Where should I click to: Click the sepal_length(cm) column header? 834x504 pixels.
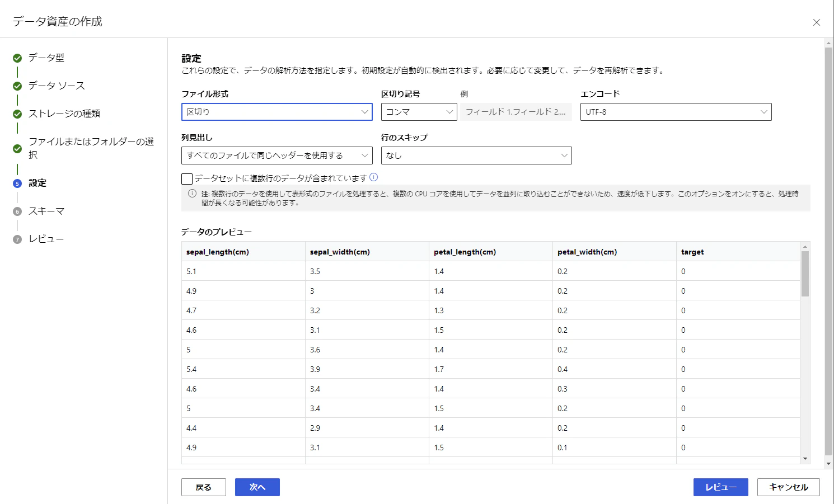tap(243, 252)
